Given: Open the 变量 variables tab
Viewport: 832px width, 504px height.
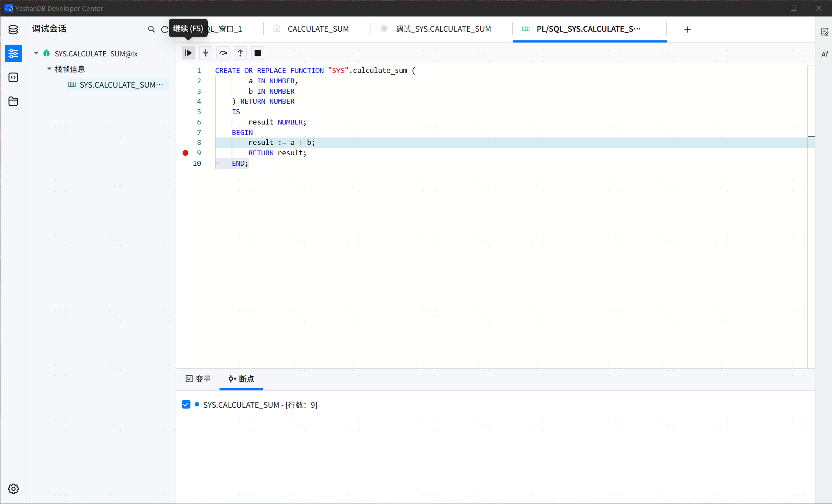Looking at the screenshot, I should [x=198, y=379].
